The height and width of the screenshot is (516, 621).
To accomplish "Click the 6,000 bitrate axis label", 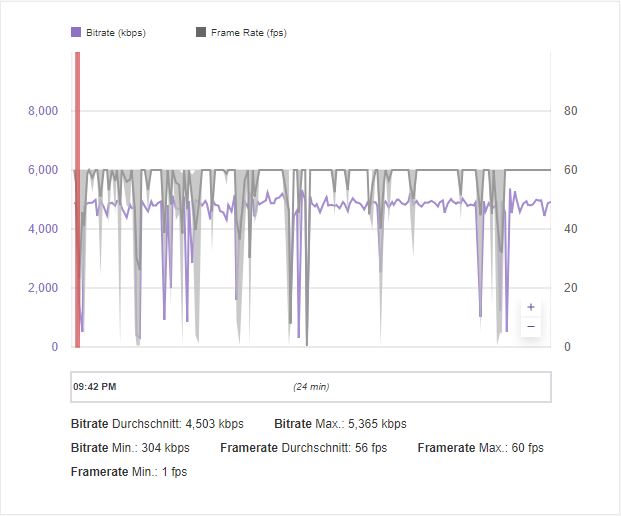I will pos(42,170).
